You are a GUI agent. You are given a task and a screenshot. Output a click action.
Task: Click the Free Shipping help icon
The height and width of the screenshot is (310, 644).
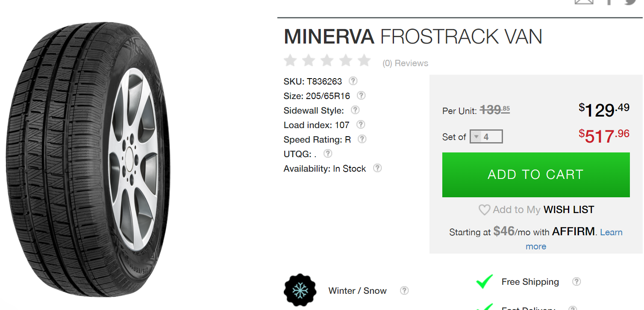[x=576, y=282]
